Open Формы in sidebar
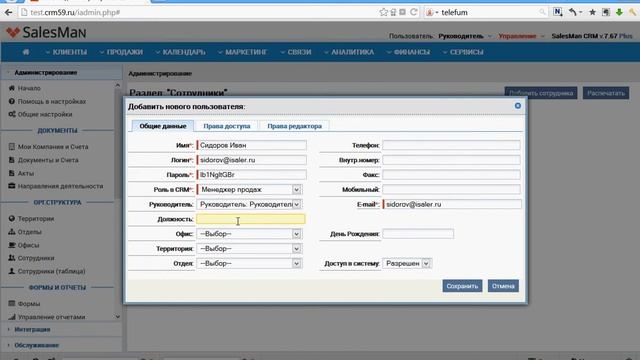Screen dimensions: 640x360 pyautogui.click(x=29, y=304)
